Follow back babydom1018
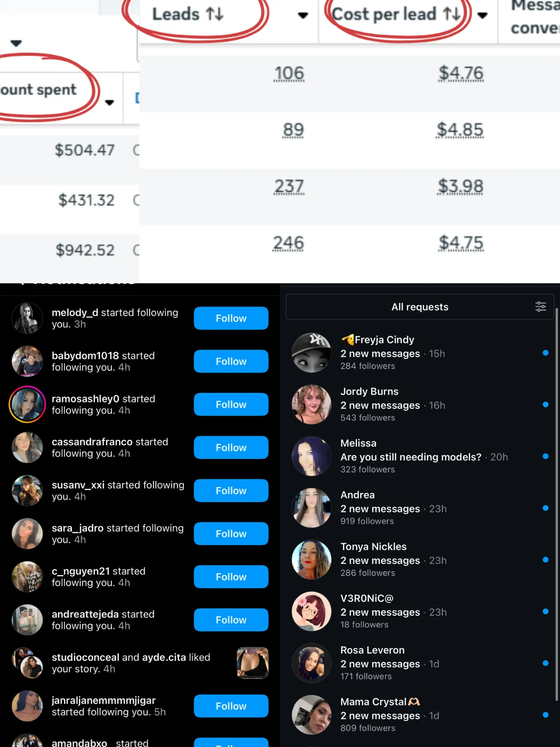Screen dimensions: 560x747 coord(231,361)
